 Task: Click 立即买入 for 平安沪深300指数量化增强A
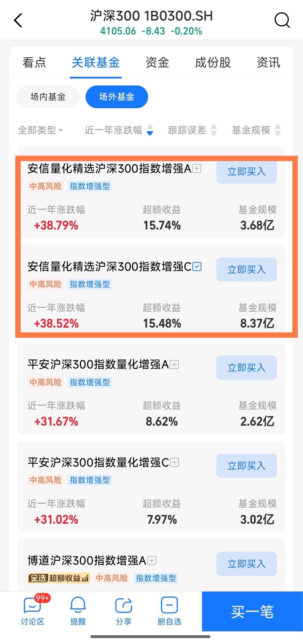pyautogui.click(x=246, y=367)
